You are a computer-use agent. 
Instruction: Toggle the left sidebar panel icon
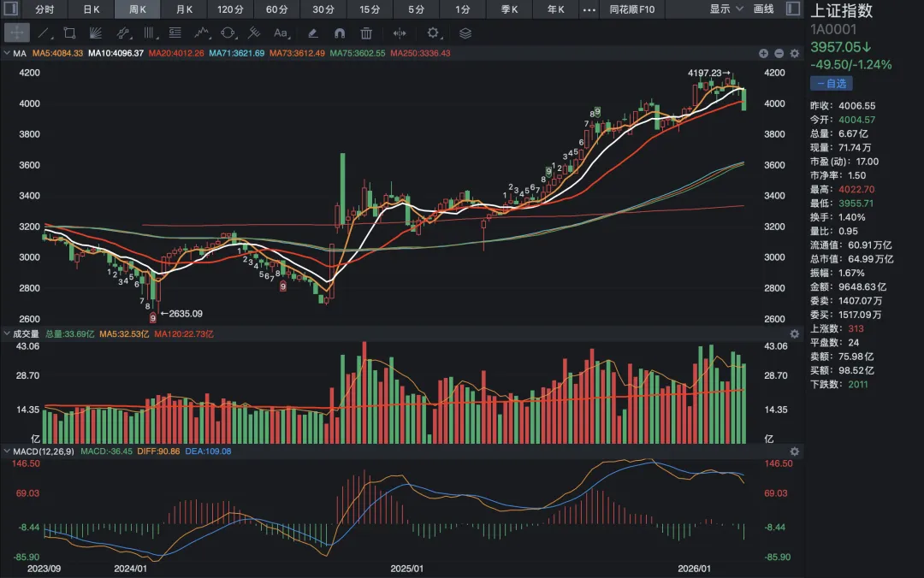(10, 9)
